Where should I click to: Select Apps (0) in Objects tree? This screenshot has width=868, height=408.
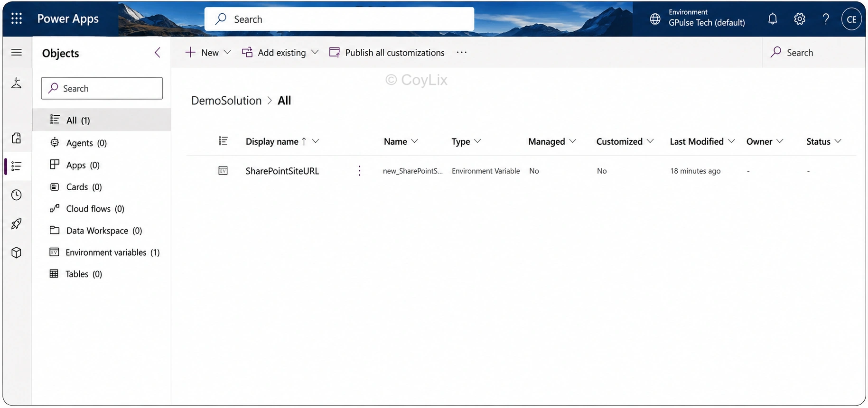102,165
